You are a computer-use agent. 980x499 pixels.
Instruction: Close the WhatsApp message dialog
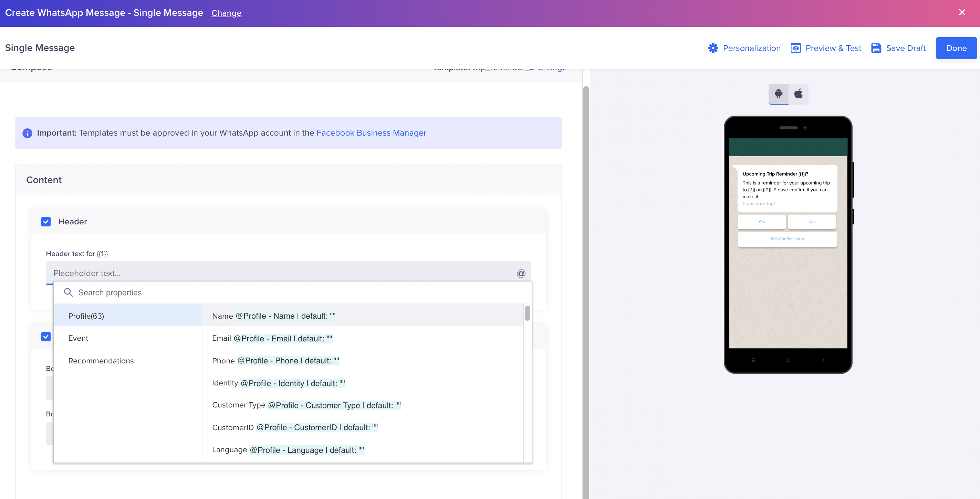point(962,12)
